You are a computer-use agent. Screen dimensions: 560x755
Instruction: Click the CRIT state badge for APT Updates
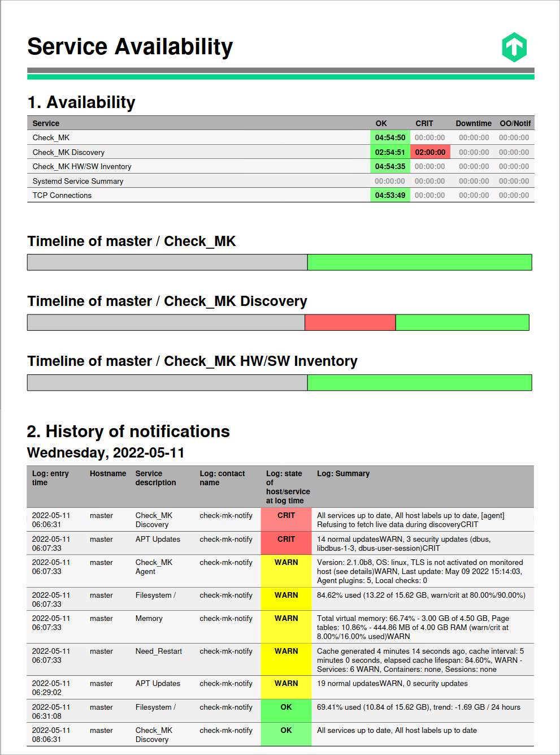coord(286,539)
